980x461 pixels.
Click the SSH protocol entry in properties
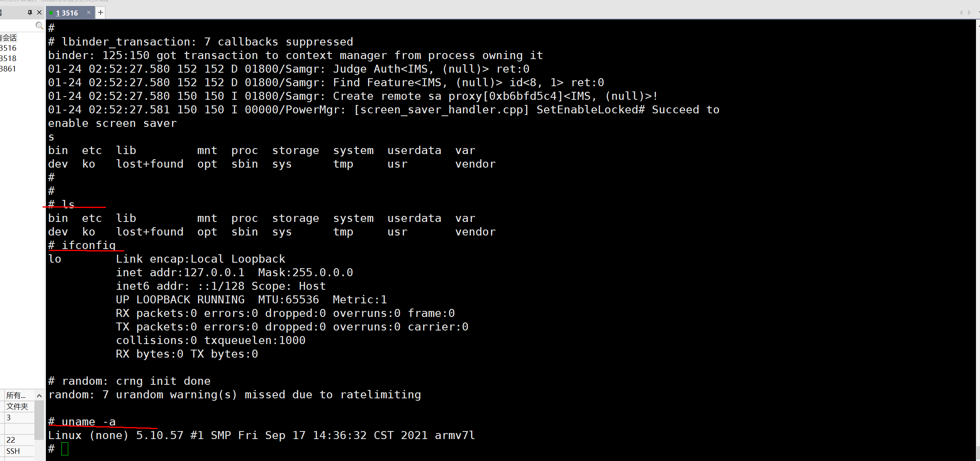pyautogui.click(x=13, y=451)
